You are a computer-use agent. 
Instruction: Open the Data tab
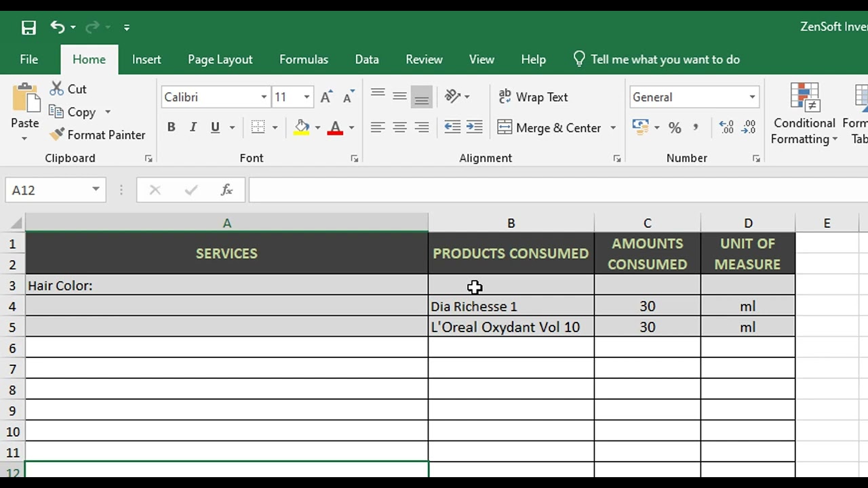[x=367, y=60]
